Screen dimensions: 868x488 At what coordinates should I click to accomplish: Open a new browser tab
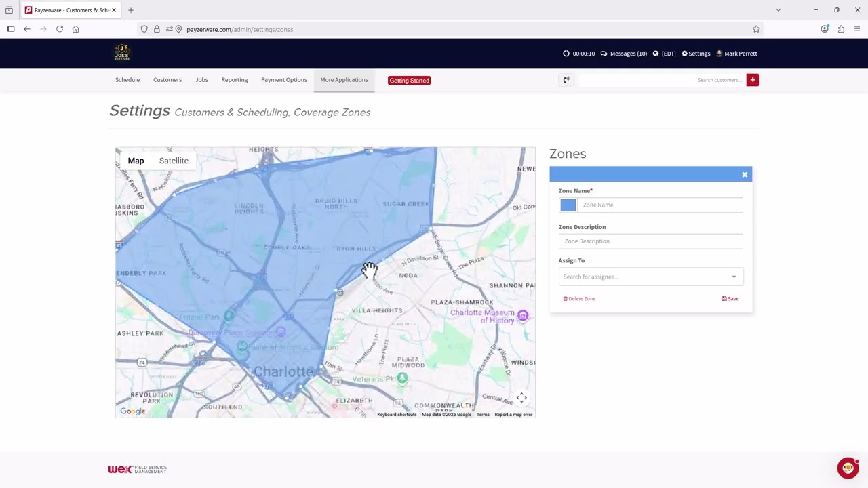click(x=131, y=10)
